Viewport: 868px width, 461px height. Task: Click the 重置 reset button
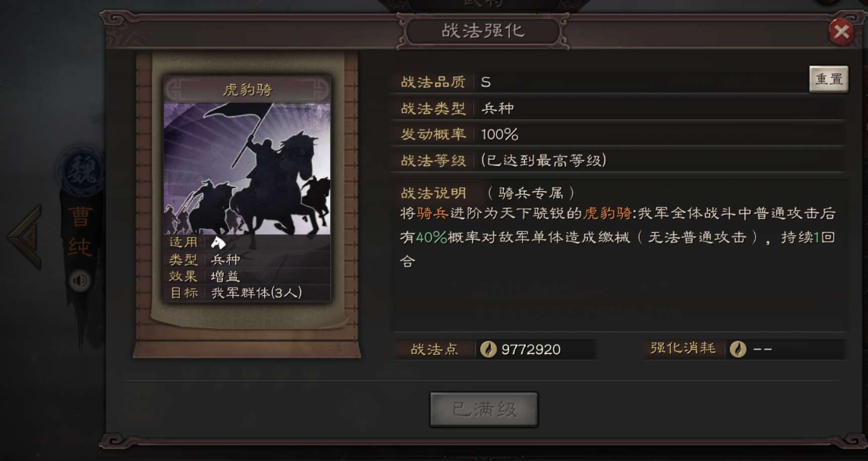(x=829, y=80)
